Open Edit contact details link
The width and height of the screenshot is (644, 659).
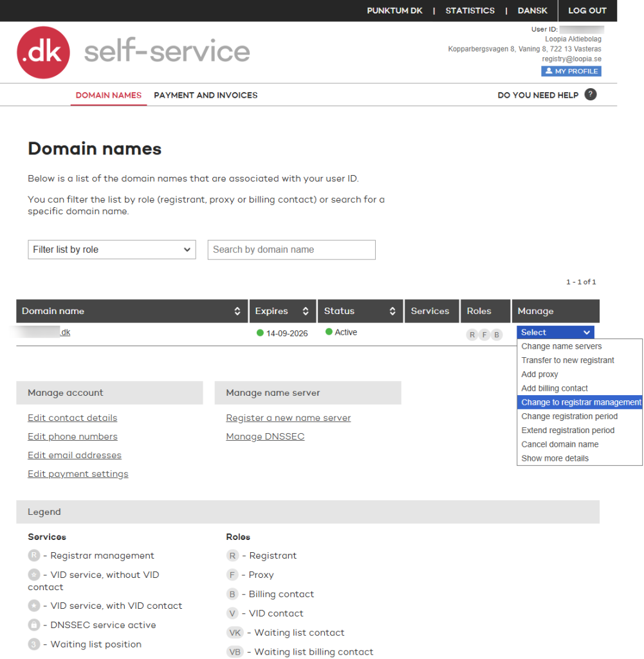[72, 418]
